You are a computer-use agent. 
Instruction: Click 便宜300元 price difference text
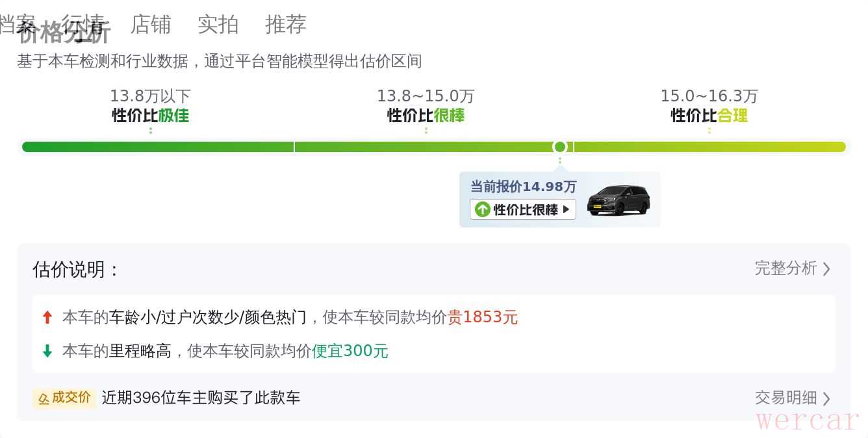pos(350,351)
